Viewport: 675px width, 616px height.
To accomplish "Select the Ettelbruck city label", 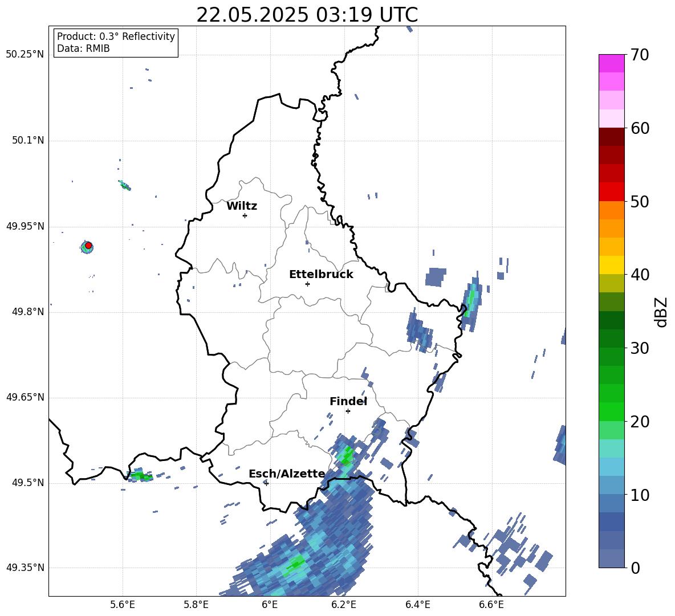I will pos(321,274).
